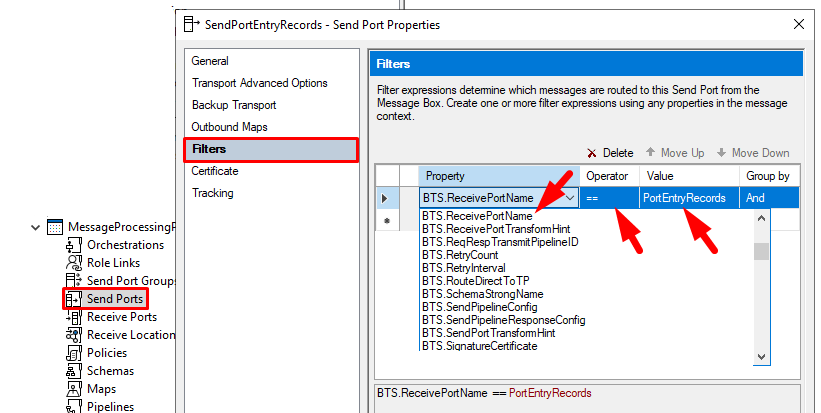Click the Orchestrations tree node icon
This screenshot has height=413, width=821.
[73, 245]
